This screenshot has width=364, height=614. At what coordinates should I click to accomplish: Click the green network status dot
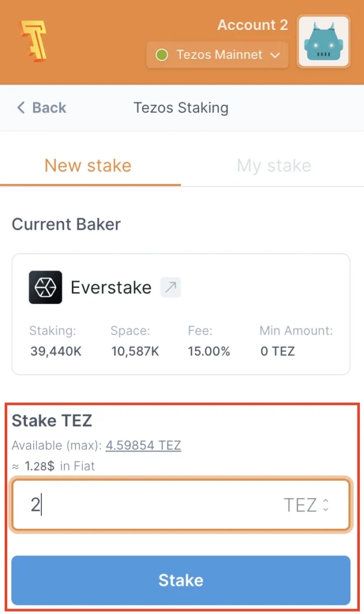click(x=161, y=55)
